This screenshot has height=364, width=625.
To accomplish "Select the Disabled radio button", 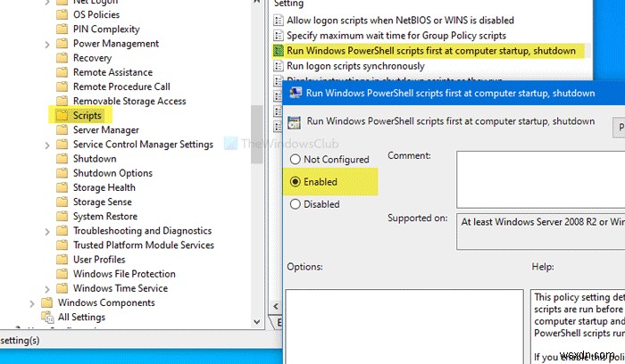I will tap(295, 204).
